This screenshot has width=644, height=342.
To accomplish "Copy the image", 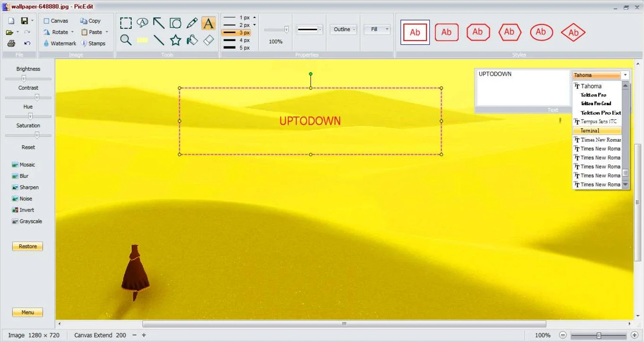I will click(x=90, y=21).
